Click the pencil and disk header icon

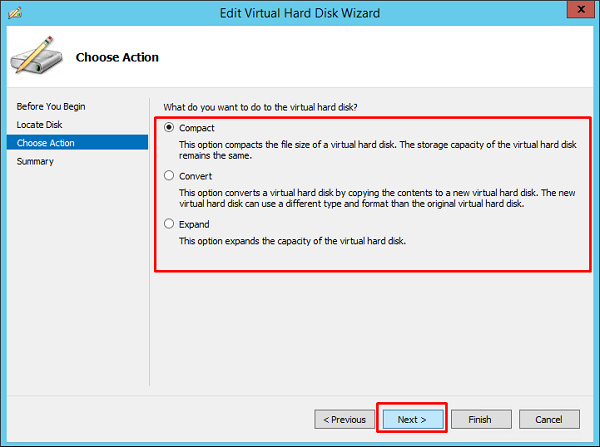(36, 56)
